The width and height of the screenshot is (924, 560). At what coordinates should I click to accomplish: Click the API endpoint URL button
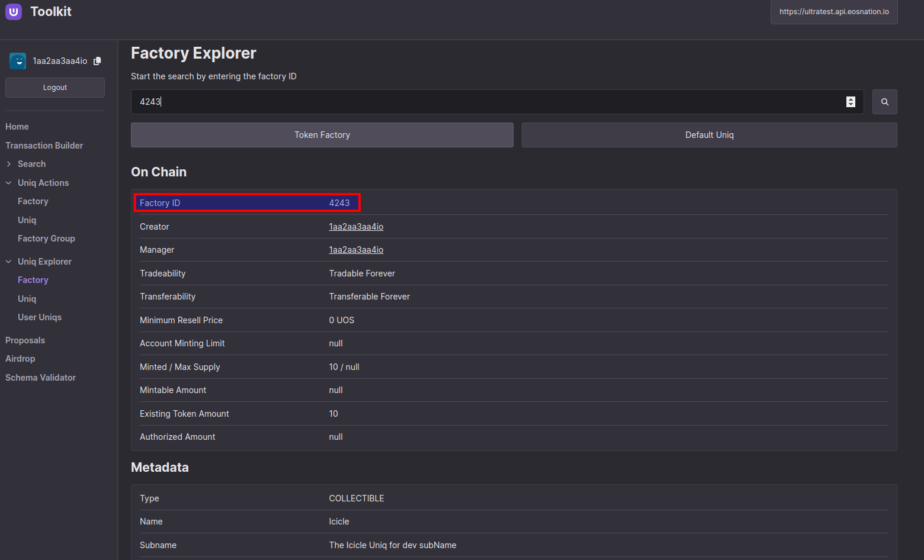click(834, 12)
